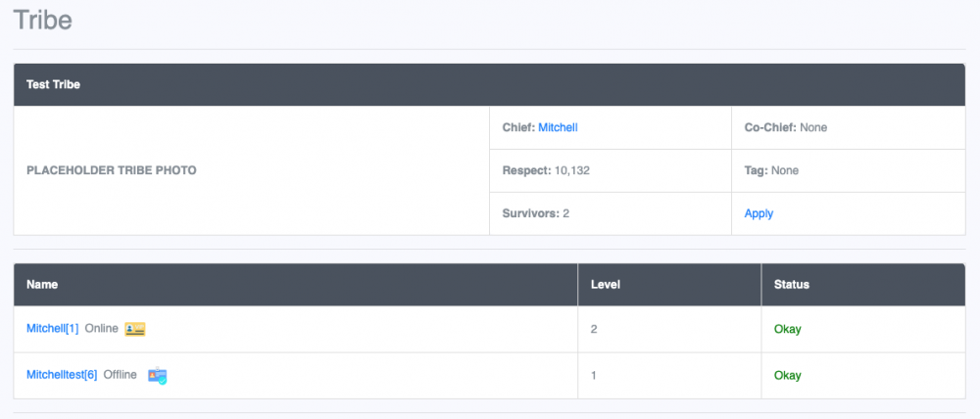Click the Online status text for Mitchell[1]
Screen dimensions: 980x419
tap(102, 329)
